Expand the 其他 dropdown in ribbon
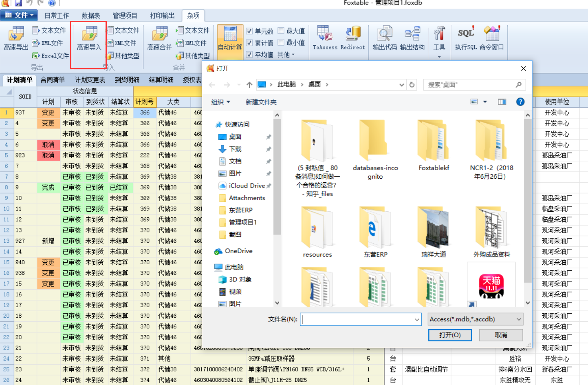This screenshot has width=588, height=385. [x=286, y=55]
